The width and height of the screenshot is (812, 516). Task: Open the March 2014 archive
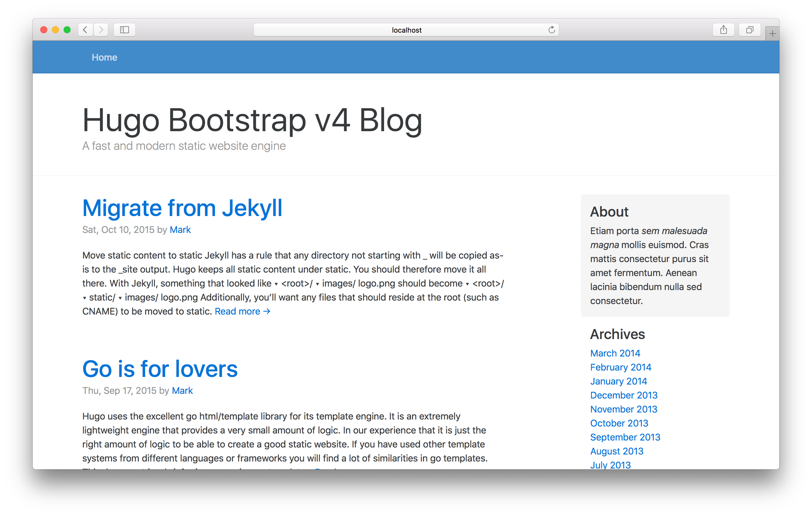pyautogui.click(x=615, y=353)
